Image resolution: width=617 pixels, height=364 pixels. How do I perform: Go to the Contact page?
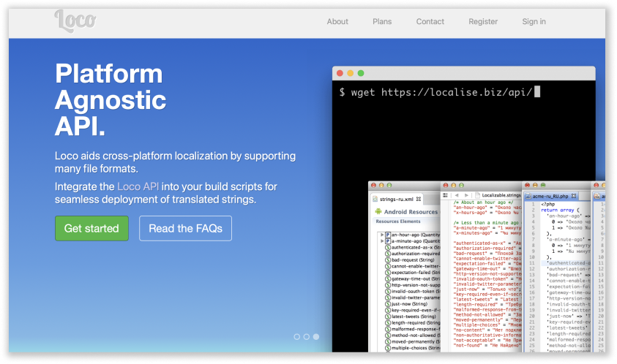pos(430,22)
